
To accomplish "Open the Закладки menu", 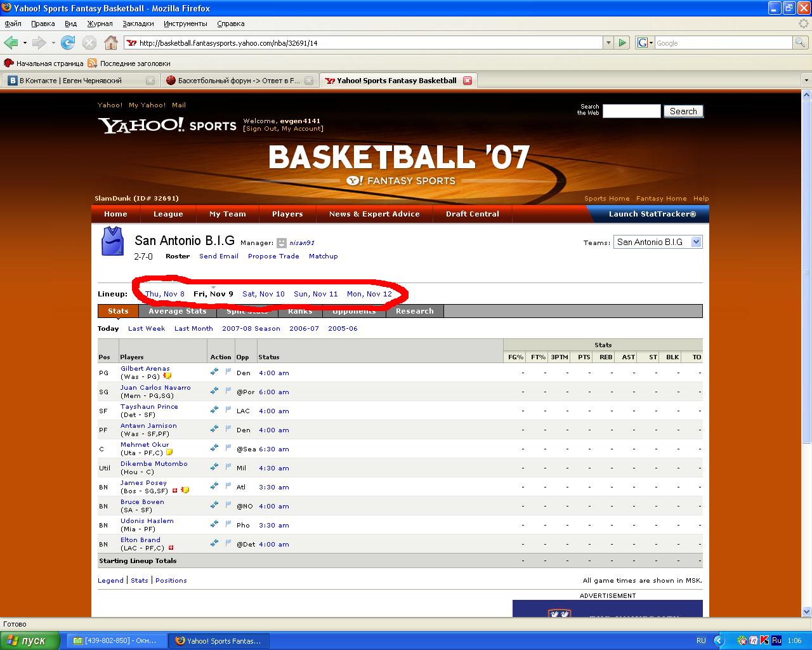I will point(138,23).
